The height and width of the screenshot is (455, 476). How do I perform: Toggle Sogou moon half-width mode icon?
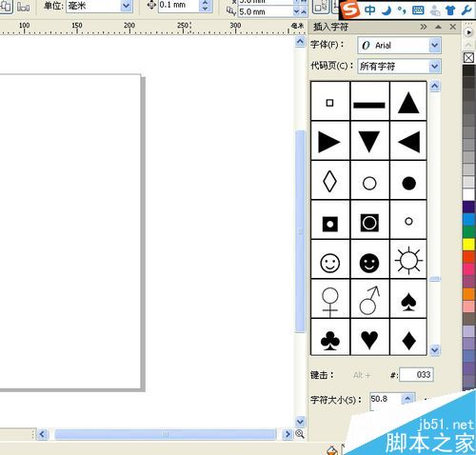point(387,10)
